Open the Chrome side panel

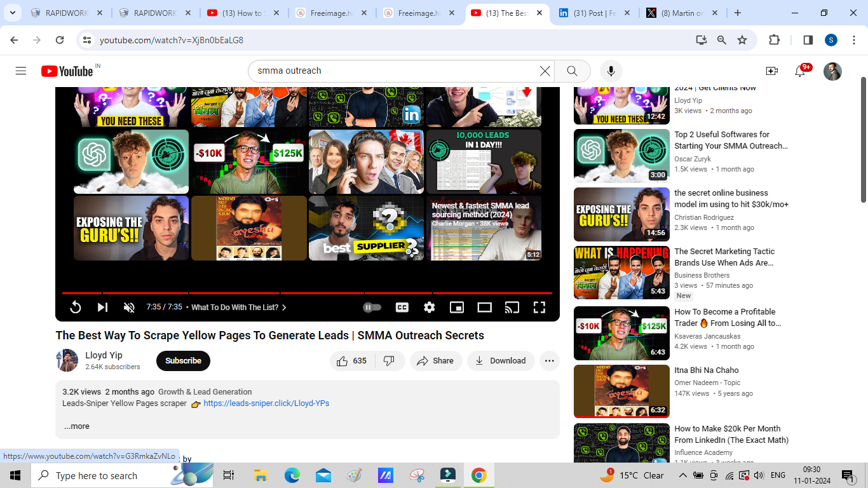808,40
